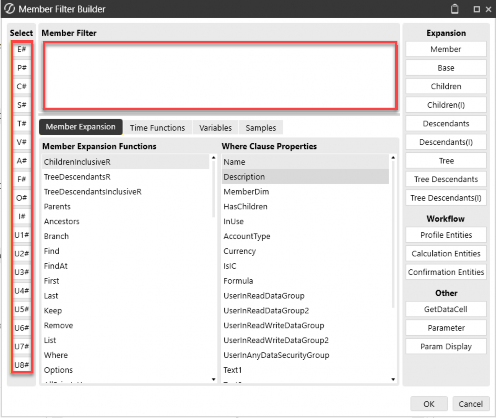Viewport: 496px width, 418px height.
Task: Select the U3# user dimension token
Action: [x=22, y=272]
